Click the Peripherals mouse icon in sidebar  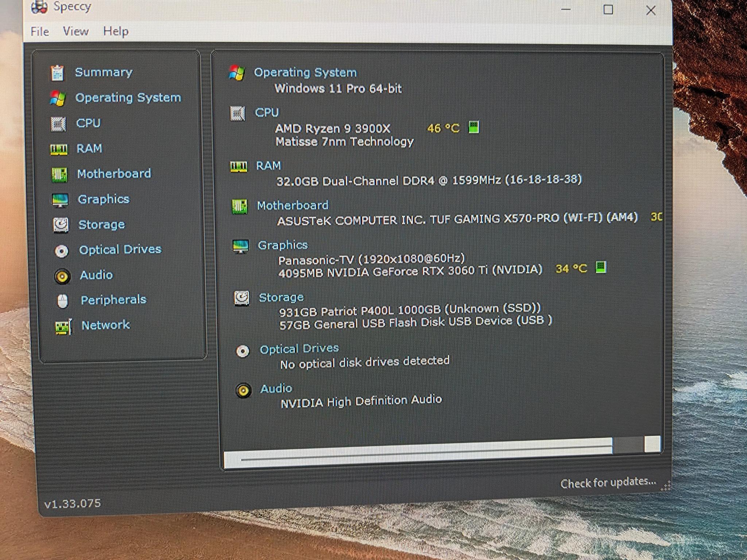click(63, 301)
